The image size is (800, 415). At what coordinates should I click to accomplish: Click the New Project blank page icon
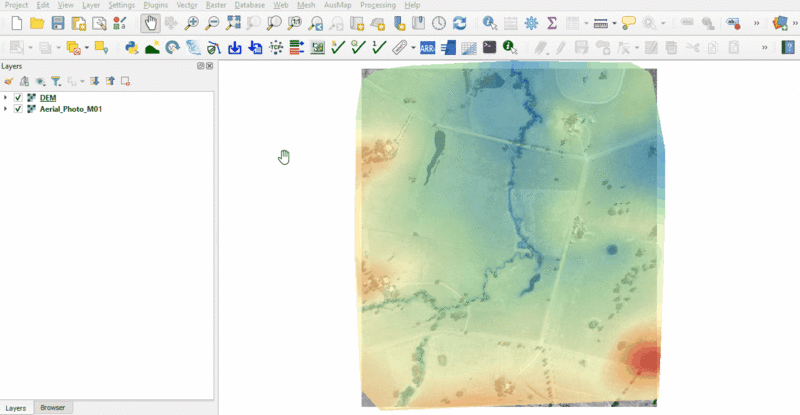(x=15, y=22)
